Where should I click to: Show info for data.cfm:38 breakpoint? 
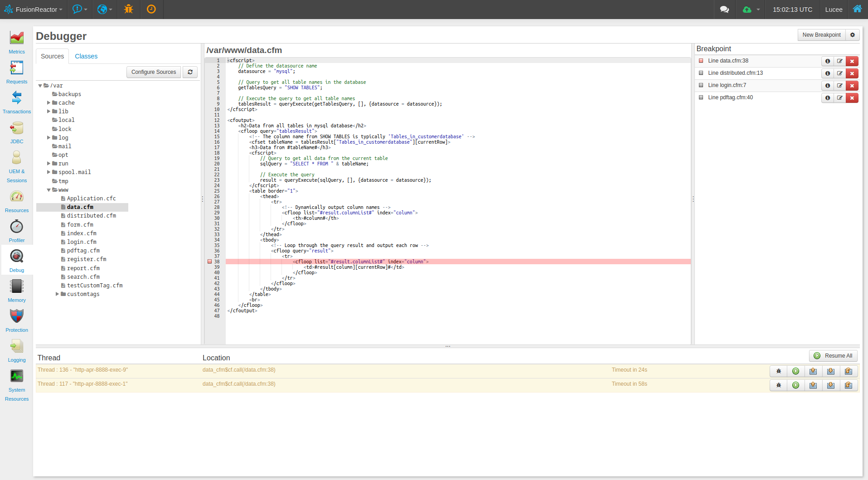tap(828, 61)
